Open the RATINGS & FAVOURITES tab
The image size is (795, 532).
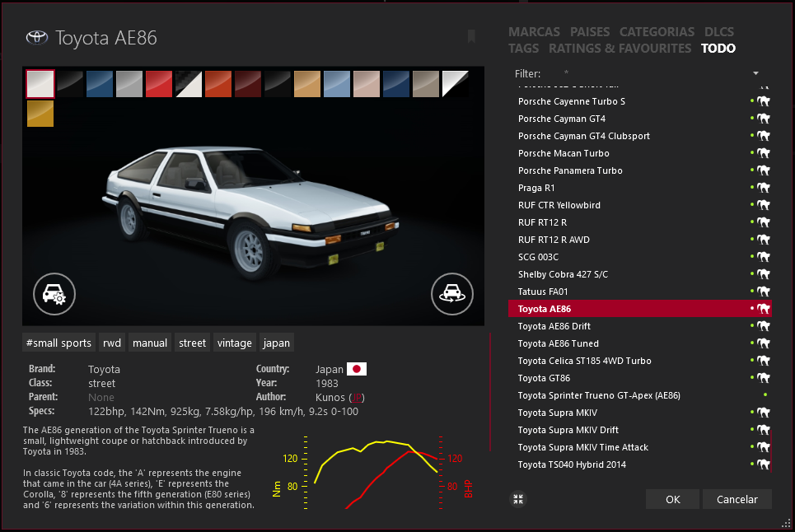pyautogui.click(x=620, y=49)
